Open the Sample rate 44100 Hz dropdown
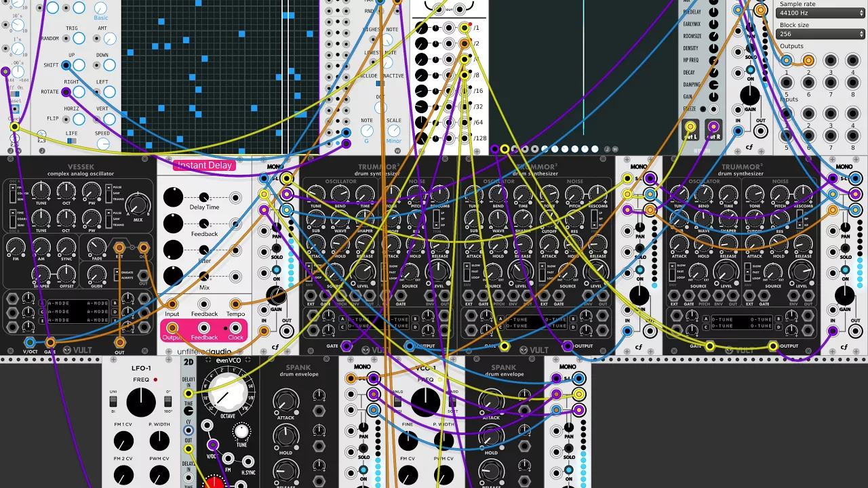The width and height of the screenshot is (868, 488). [821, 13]
